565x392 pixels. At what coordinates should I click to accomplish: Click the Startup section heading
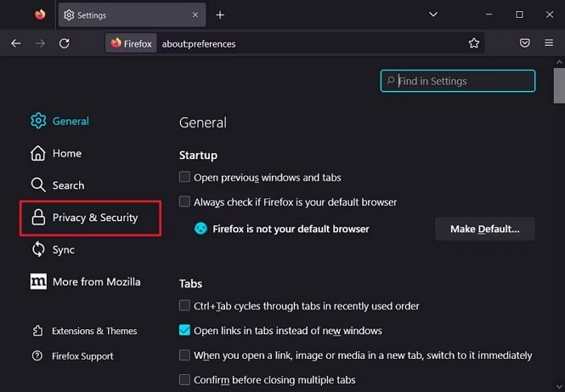(x=199, y=155)
